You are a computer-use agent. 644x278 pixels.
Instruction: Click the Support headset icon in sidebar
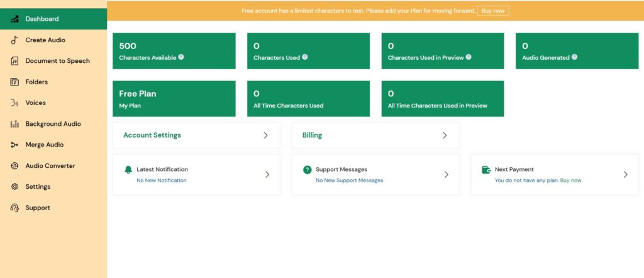click(14, 208)
